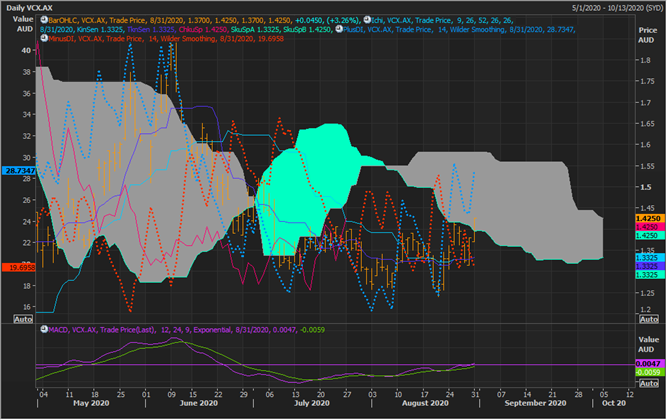
Task: Click the Auto button on the left value axis
Action: click(x=23, y=319)
